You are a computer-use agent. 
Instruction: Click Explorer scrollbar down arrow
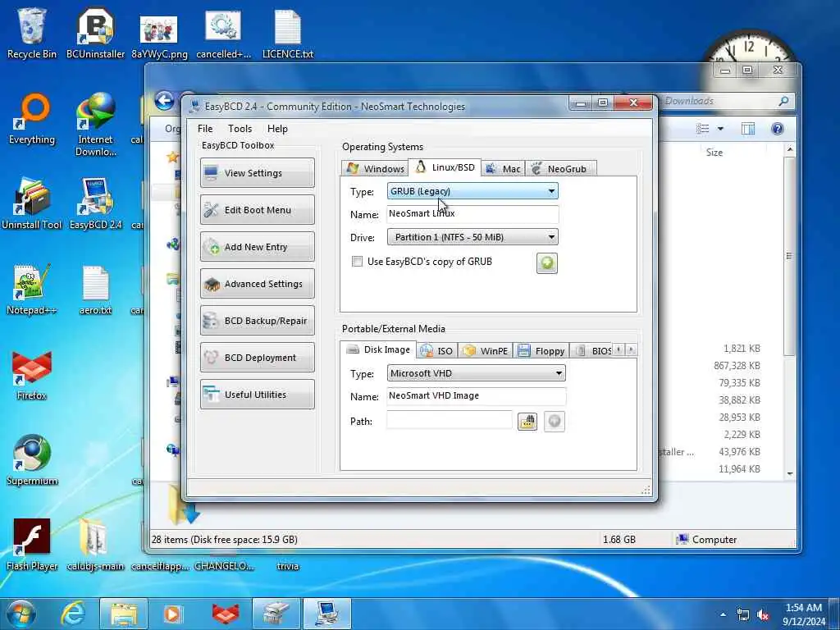790,473
